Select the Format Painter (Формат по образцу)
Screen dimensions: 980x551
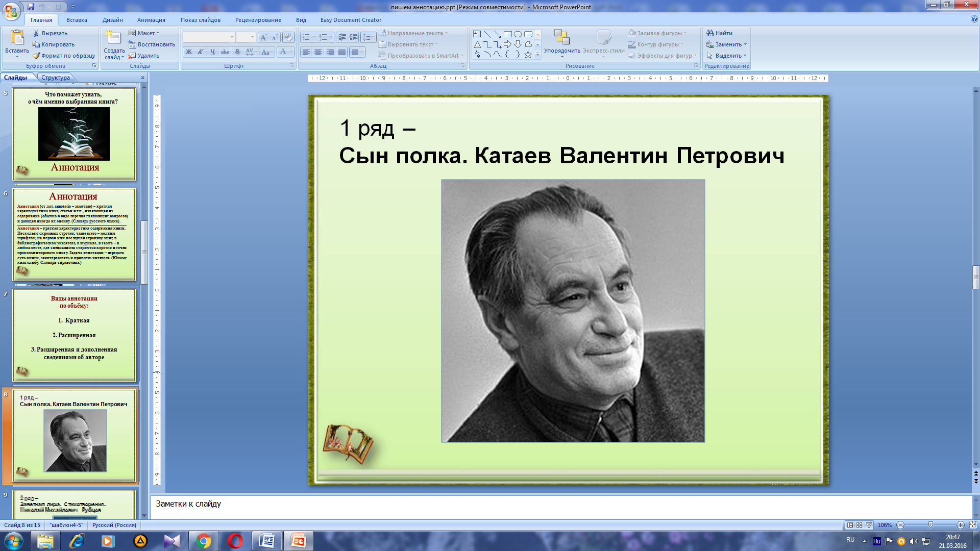(x=64, y=56)
